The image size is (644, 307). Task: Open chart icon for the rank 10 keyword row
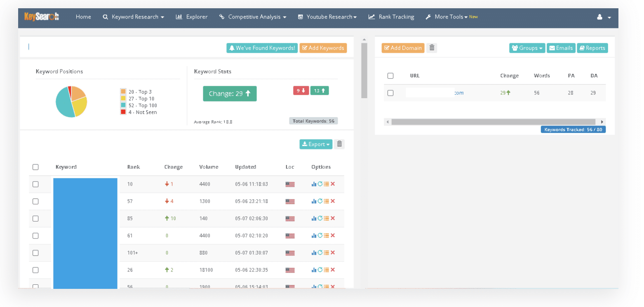click(314, 184)
